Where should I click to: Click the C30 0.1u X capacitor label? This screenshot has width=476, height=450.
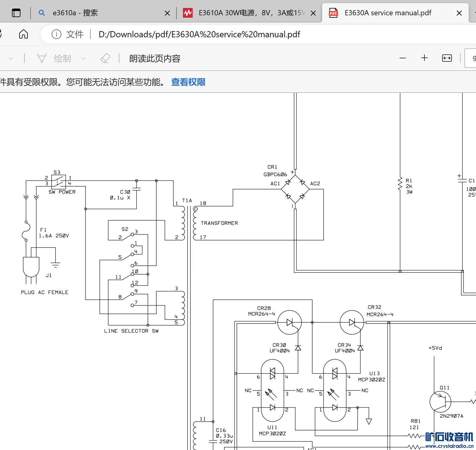point(120,195)
